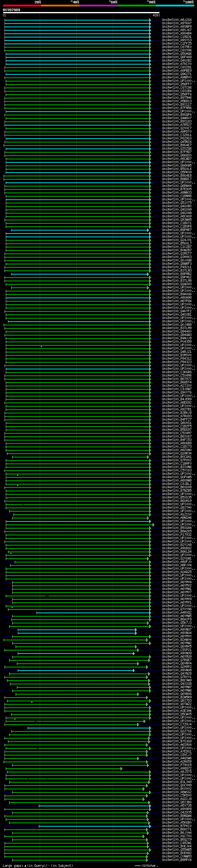197x868 pixels.
Task: Select the UniRef100_P62910 hit label
Action: tap(177, 138)
